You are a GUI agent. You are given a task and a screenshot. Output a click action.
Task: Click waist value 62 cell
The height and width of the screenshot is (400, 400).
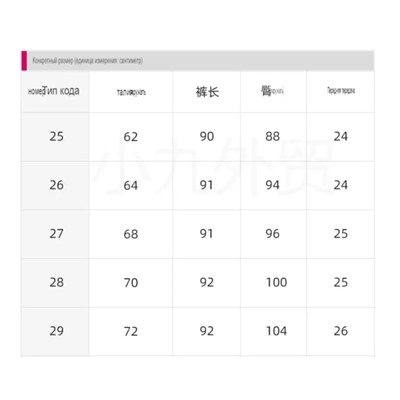(131, 137)
